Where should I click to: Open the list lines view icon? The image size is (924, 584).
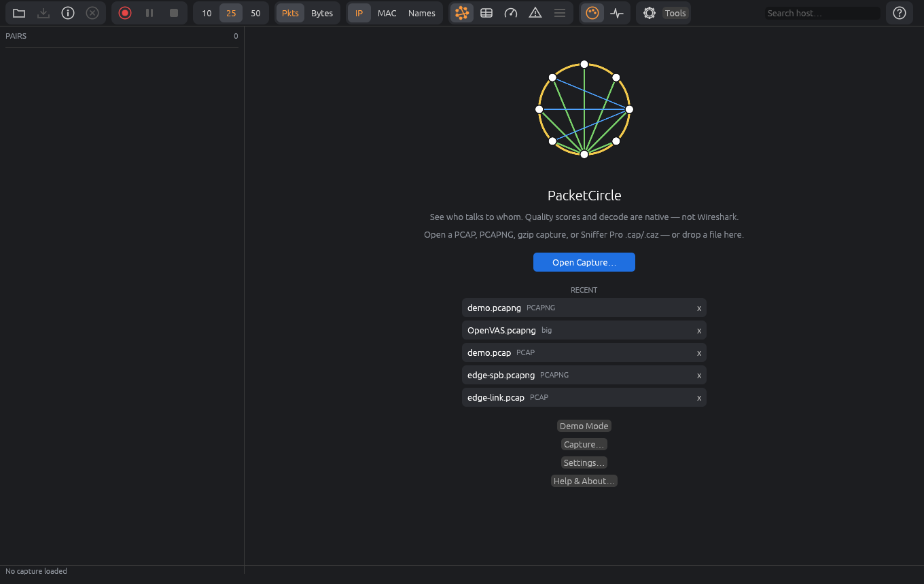[x=560, y=13]
